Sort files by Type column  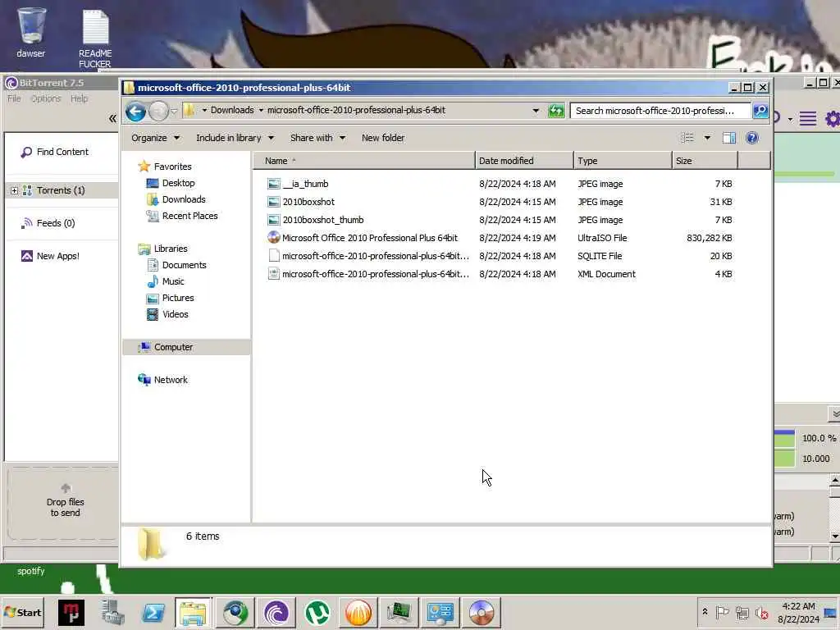coord(623,161)
